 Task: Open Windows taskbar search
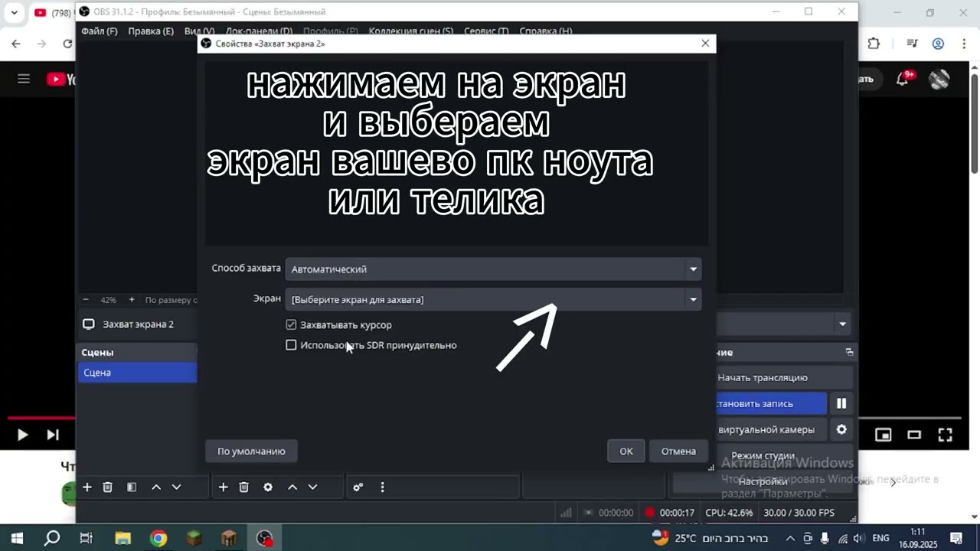(x=52, y=538)
